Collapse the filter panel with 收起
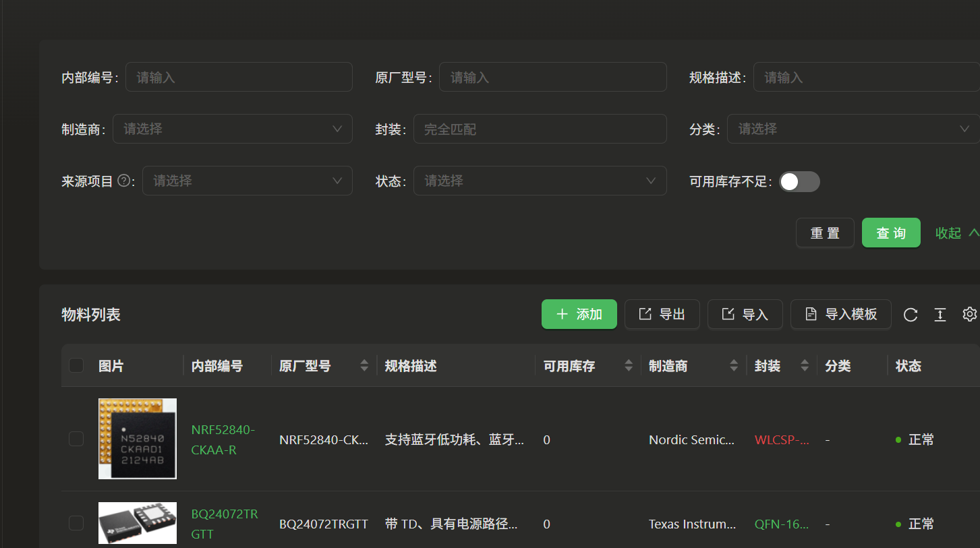 [956, 233]
